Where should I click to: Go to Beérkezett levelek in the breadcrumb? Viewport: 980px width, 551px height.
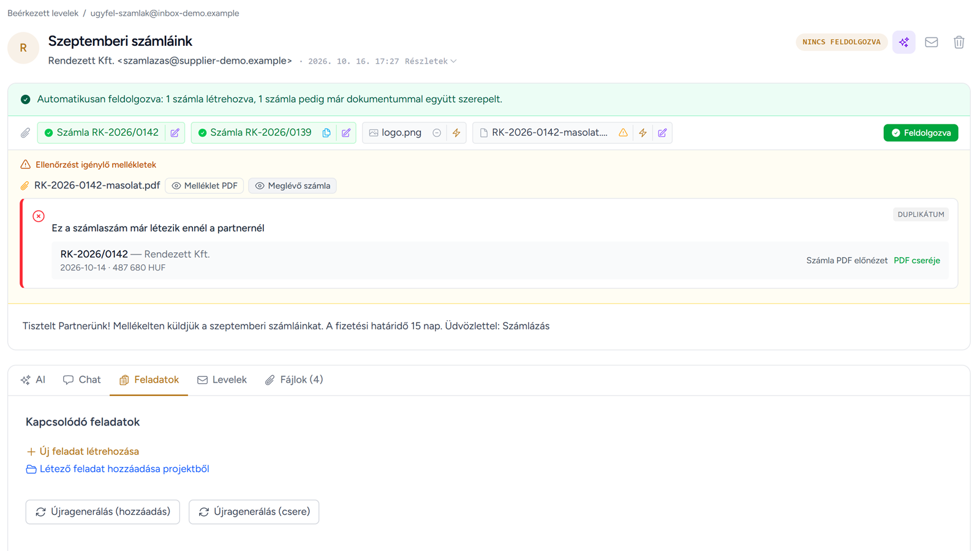[43, 13]
